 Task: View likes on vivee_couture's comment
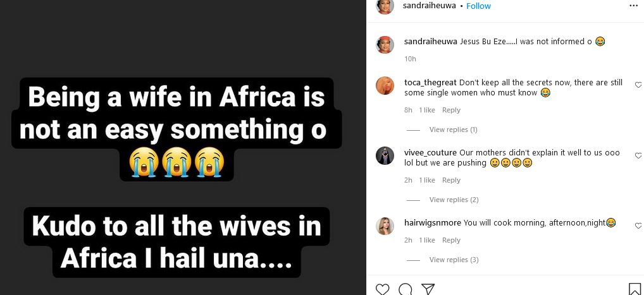click(427, 180)
